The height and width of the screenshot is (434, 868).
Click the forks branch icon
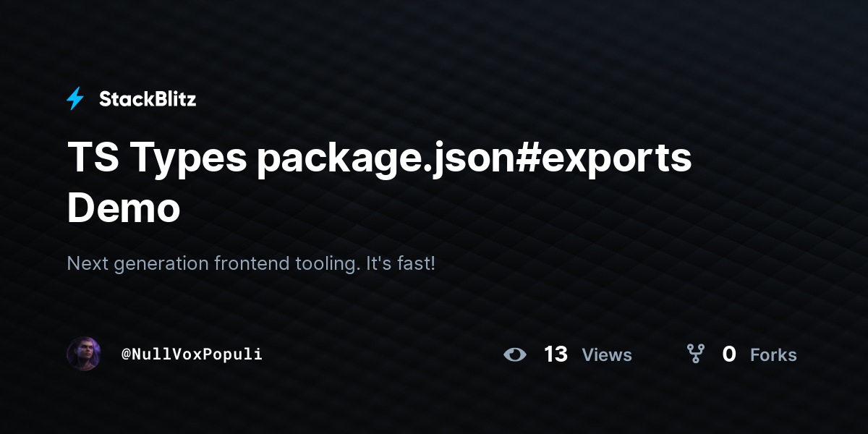coord(696,354)
